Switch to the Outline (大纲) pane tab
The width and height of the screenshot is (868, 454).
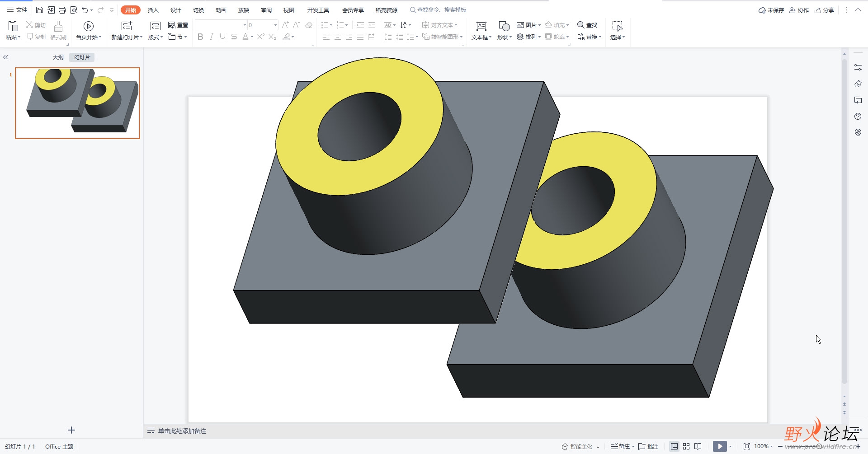[x=58, y=57]
